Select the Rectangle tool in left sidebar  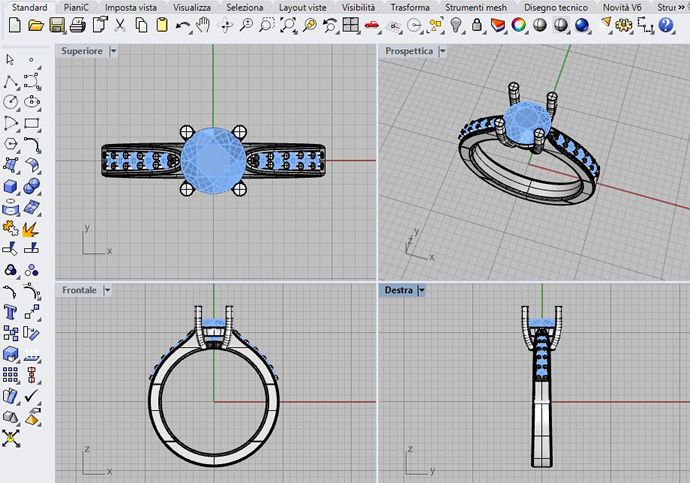(31, 124)
